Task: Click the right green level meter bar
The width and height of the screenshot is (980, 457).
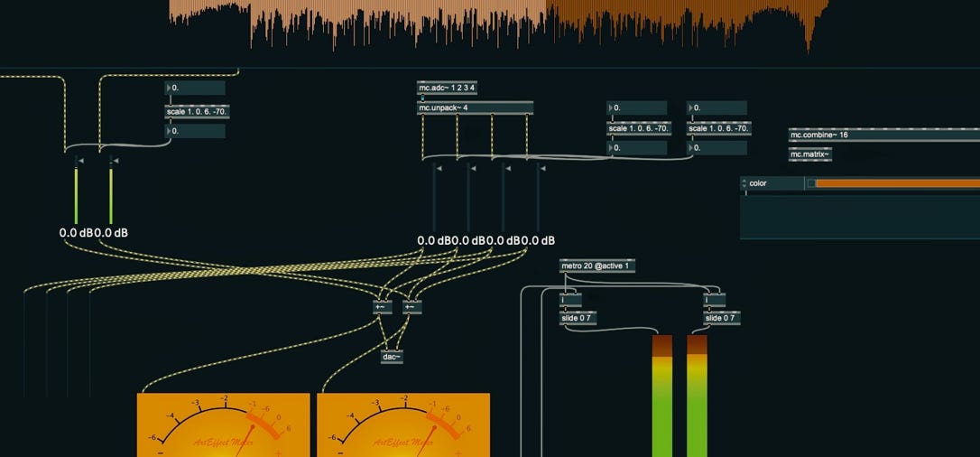Action: point(697,397)
